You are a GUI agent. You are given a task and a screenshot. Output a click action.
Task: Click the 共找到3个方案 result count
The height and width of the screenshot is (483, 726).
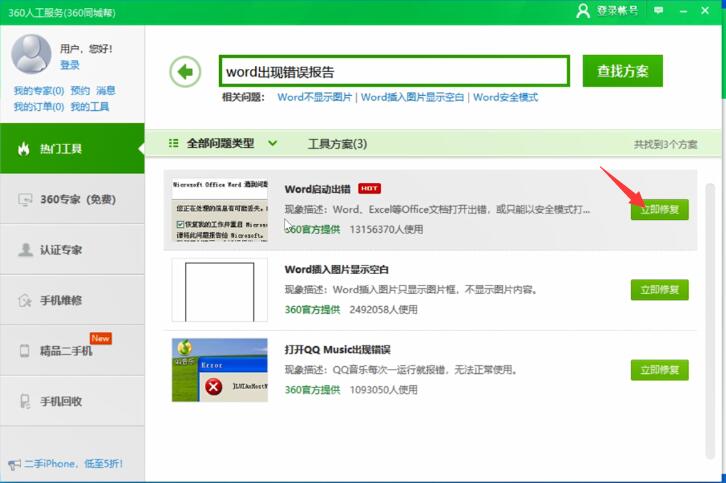click(x=665, y=144)
